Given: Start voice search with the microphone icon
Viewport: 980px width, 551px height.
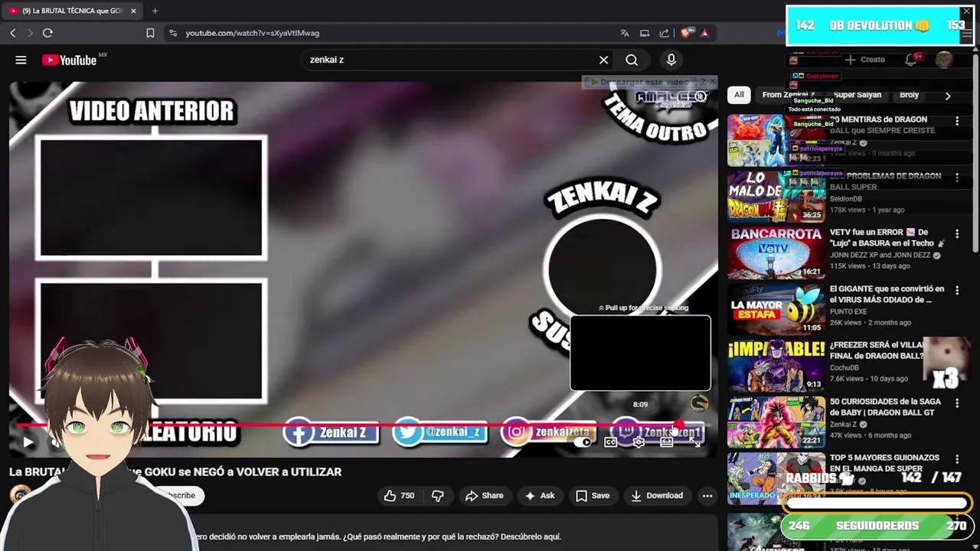Looking at the screenshot, I should point(671,60).
